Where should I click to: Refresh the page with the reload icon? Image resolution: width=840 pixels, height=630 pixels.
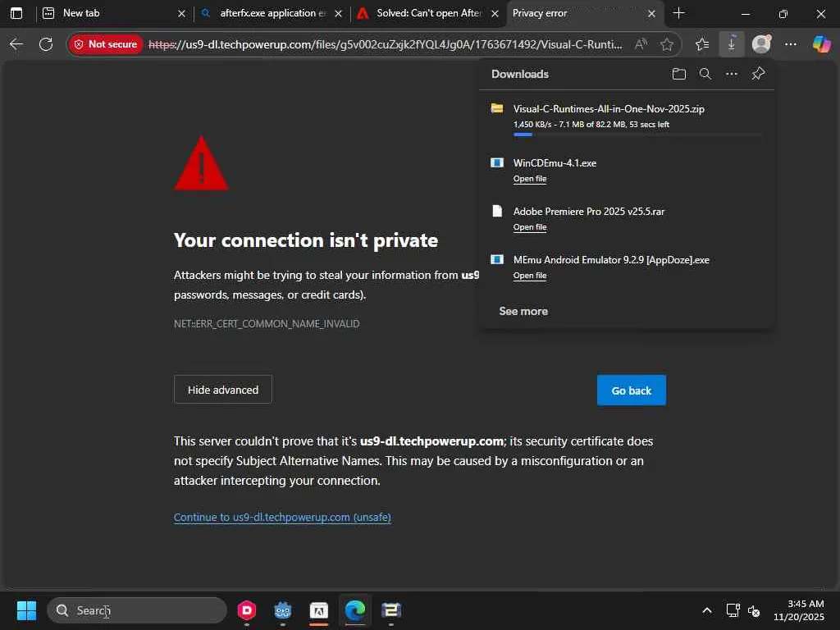(x=46, y=44)
